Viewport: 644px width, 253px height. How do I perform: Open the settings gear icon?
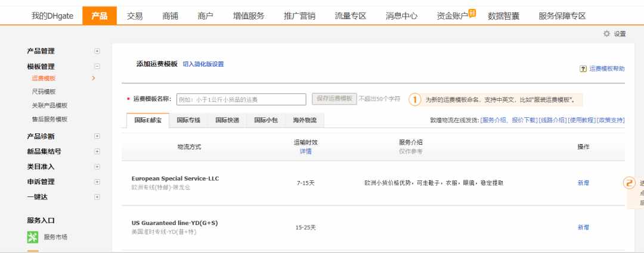(x=606, y=34)
